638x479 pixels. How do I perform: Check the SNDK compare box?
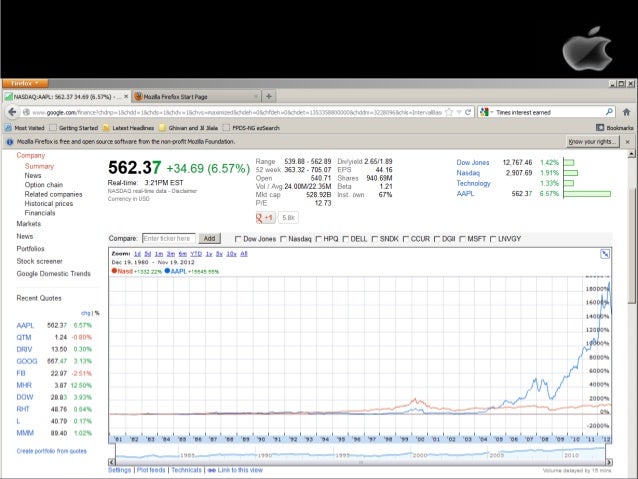(375, 239)
